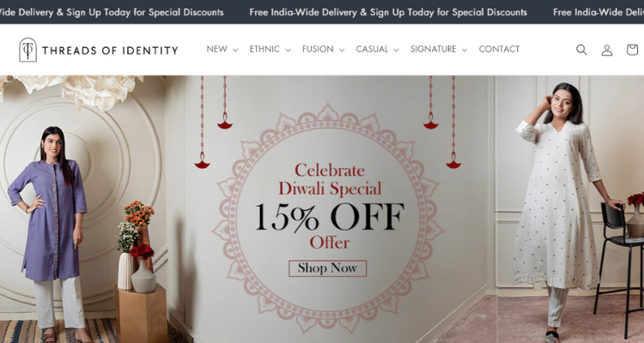Open the search magnifier icon
644x343 pixels.
[581, 50]
